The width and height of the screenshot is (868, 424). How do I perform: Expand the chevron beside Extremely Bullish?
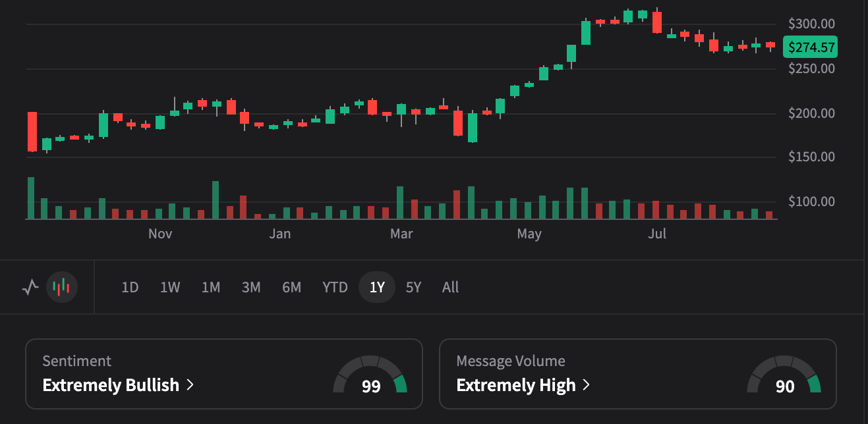pyautogui.click(x=190, y=385)
